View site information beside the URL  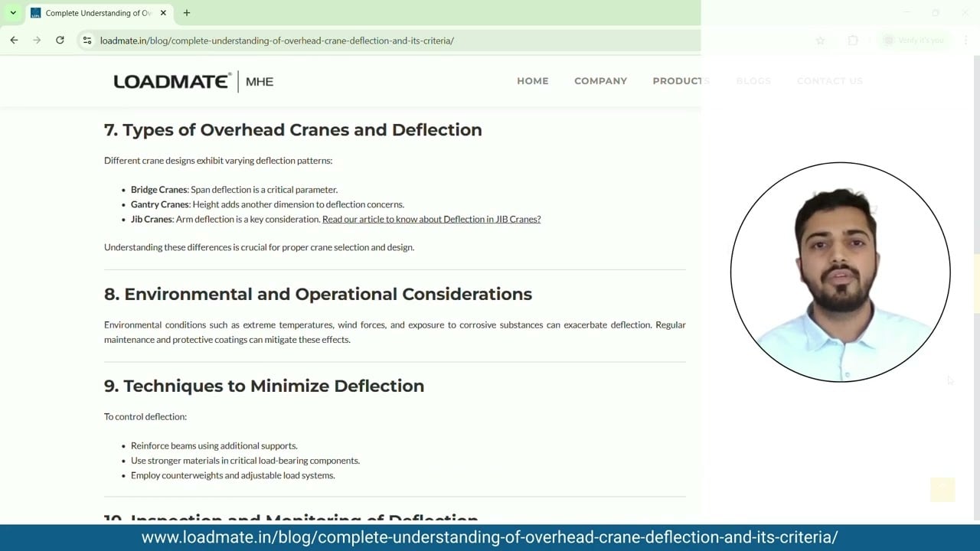pyautogui.click(x=87, y=41)
